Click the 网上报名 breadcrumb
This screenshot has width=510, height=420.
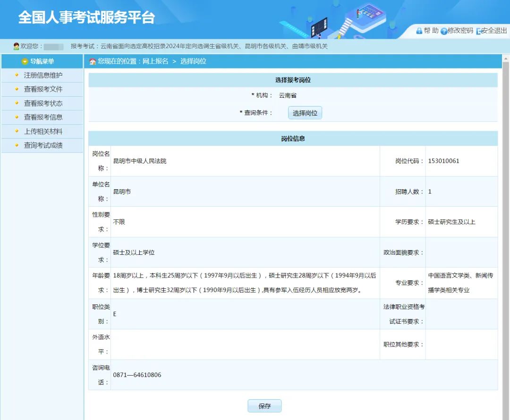[155, 61]
